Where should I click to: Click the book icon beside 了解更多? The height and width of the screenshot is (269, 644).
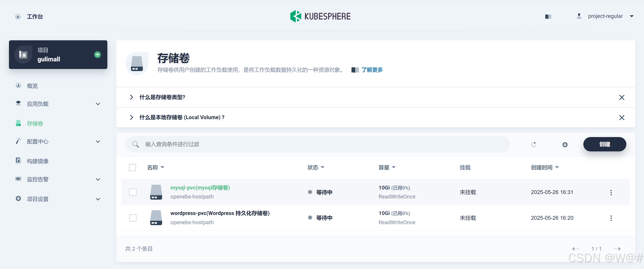click(x=355, y=70)
